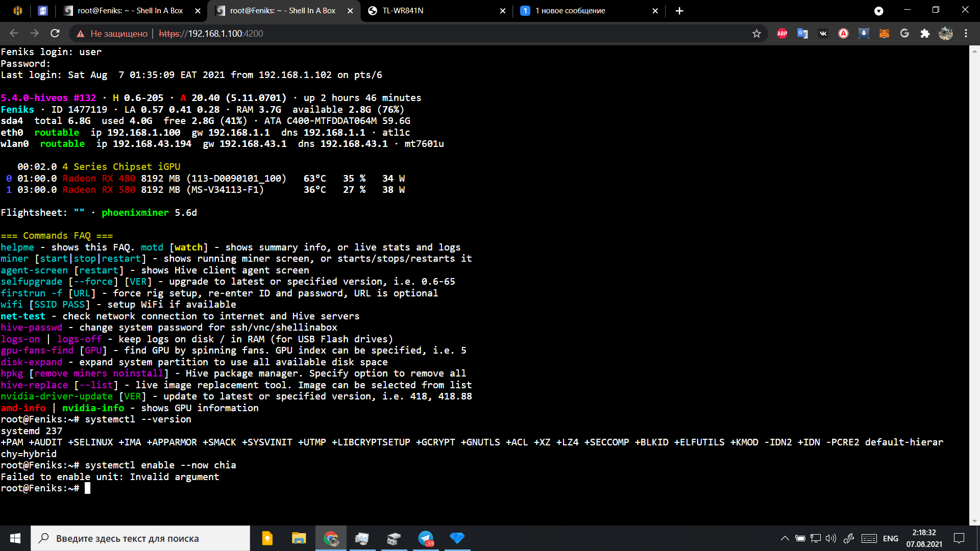Click 'nvidia-driver-update' command text
This screenshot has height=551, width=980.
57,396
